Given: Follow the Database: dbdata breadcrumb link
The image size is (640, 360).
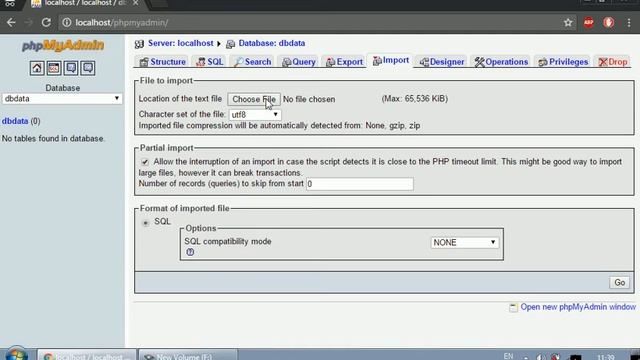Looking at the screenshot, I should tap(272, 43).
